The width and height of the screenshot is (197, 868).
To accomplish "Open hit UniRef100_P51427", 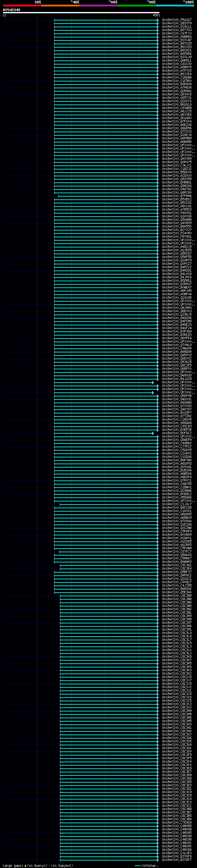I will click(x=176, y=20).
